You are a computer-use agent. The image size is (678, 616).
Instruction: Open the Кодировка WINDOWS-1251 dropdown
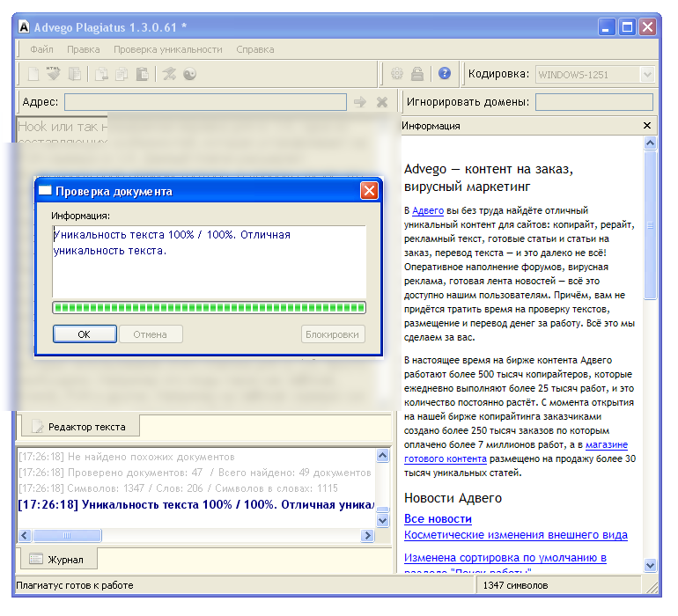coord(647,74)
